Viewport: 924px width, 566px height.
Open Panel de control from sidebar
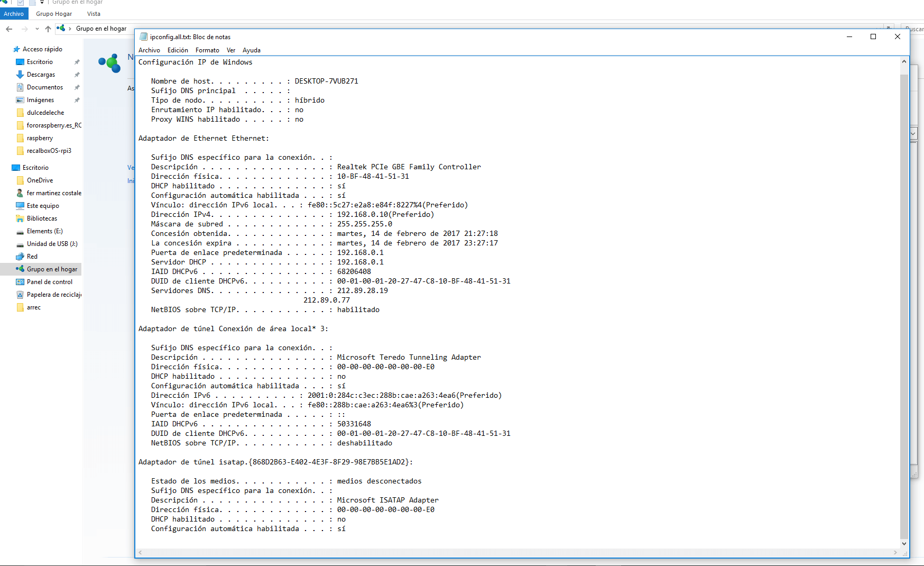[49, 282]
